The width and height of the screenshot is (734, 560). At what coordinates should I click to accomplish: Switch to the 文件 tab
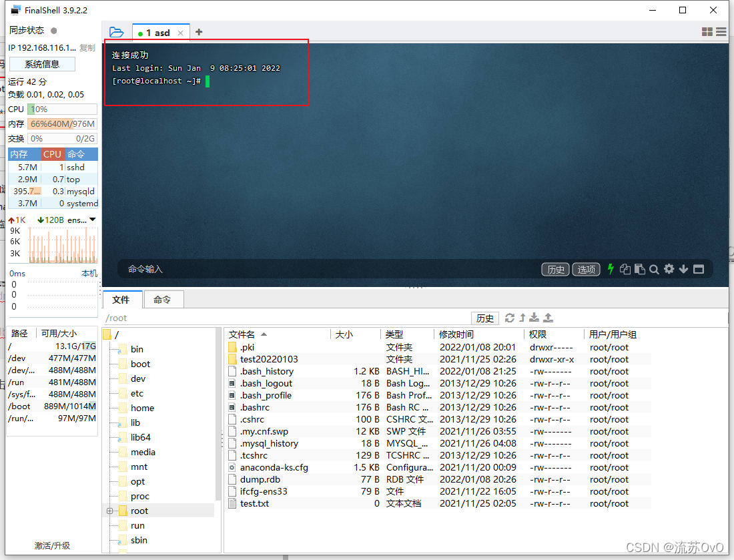pyautogui.click(x=121, y=300)
